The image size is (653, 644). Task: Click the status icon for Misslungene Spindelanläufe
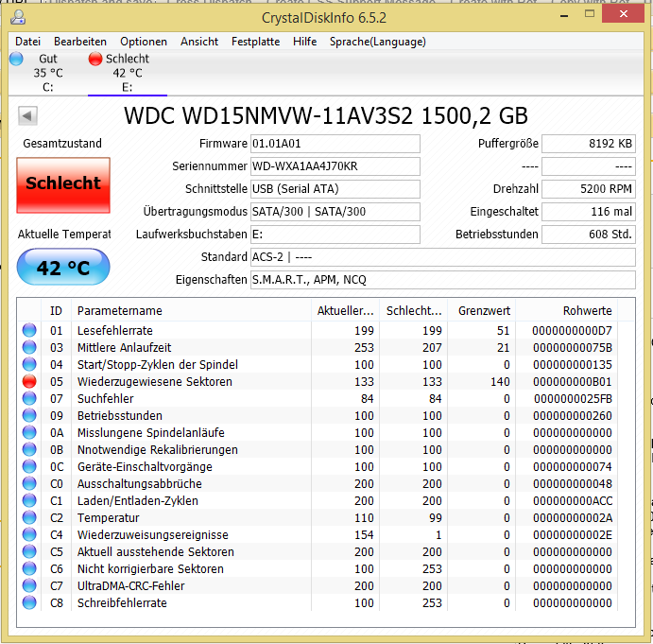point(29,433)
